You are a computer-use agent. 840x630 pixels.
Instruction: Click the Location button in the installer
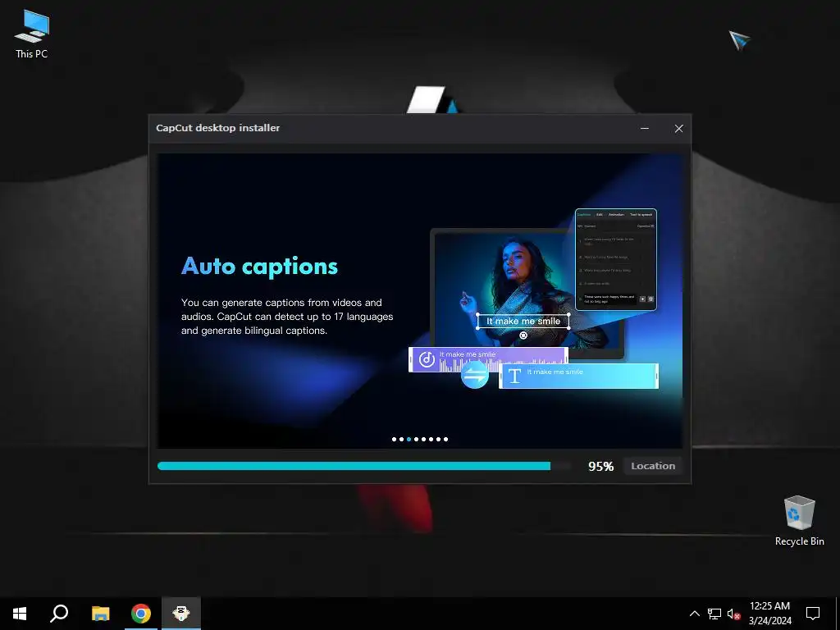(x=652, y=466)
